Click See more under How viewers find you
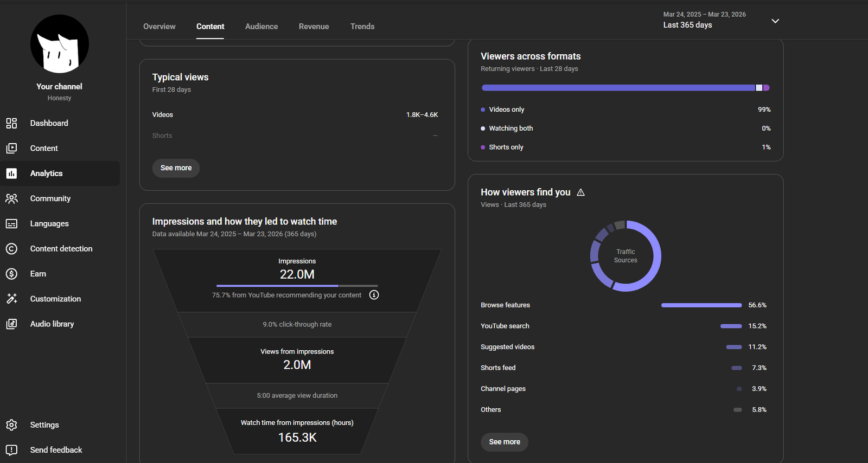Screen dimensions: 868x463 tap(505, 442)
